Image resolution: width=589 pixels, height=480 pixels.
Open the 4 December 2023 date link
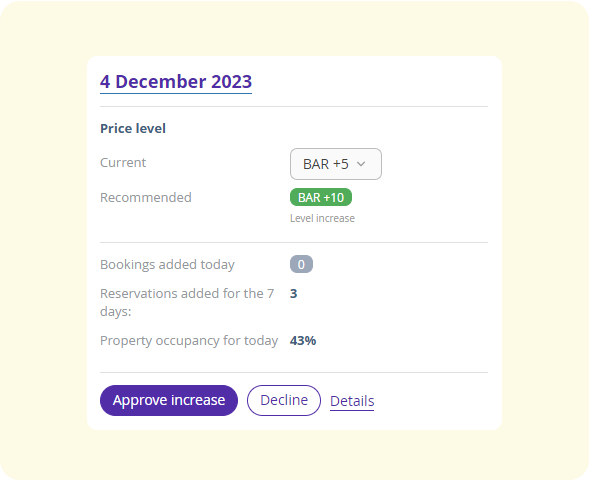point(176,82)
